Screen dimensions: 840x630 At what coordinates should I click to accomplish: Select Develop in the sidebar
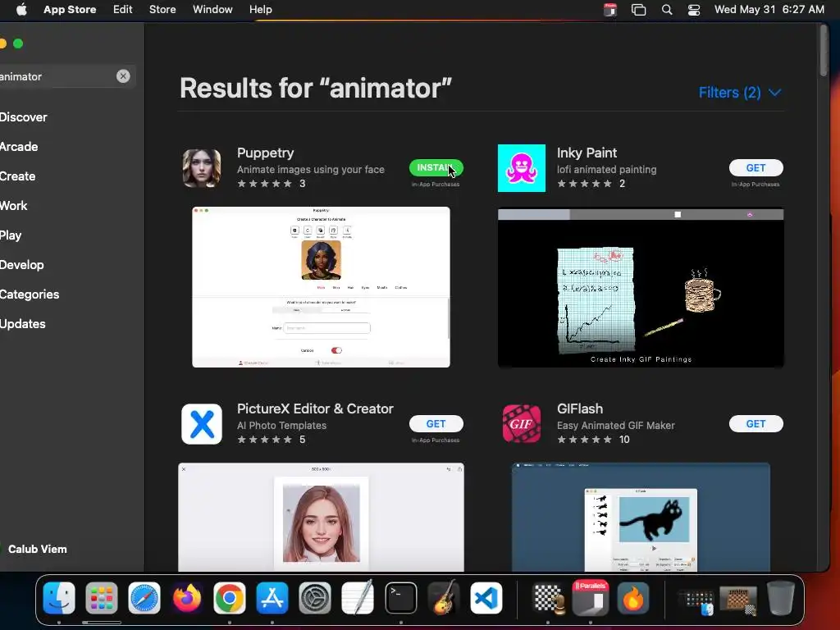[22, 265]
